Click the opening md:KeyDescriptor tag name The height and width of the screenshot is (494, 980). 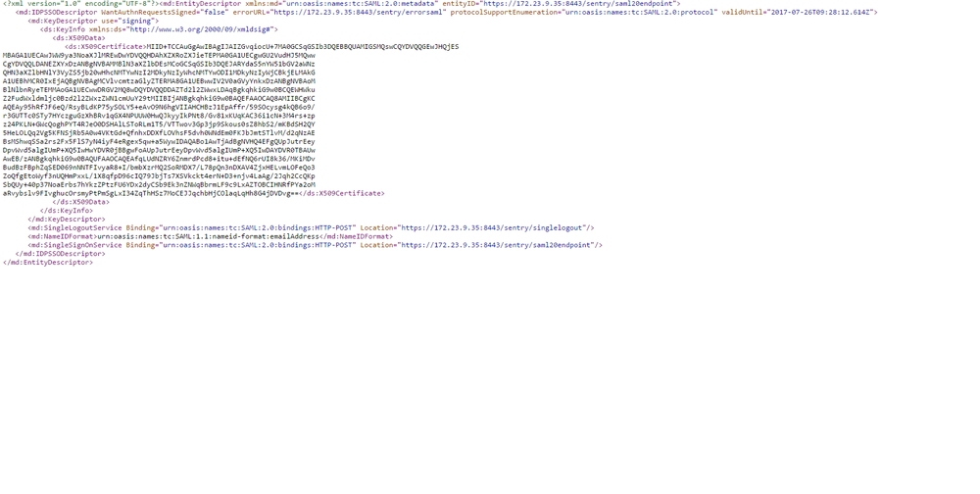pyautogui.click(x=63, y=22)
